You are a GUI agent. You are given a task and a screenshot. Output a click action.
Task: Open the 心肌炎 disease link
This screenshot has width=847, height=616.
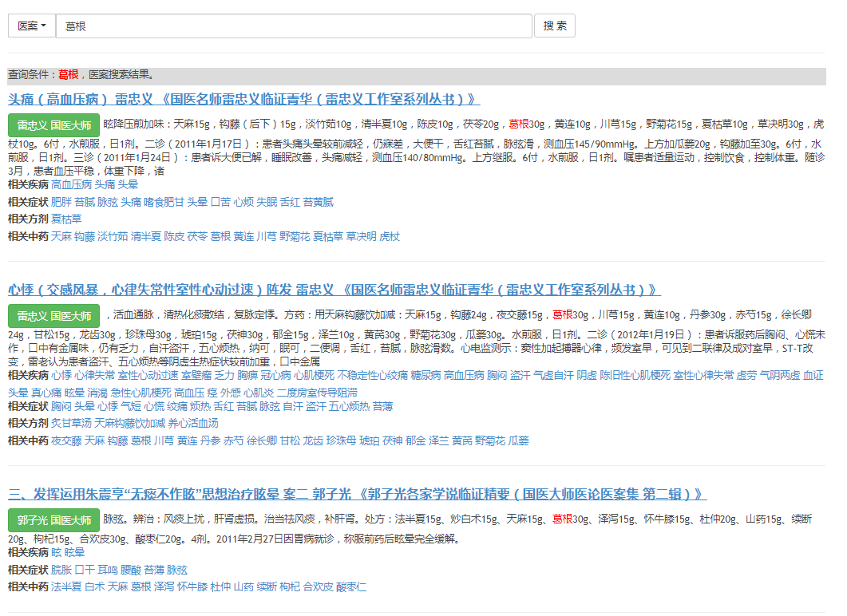[259, 393]
